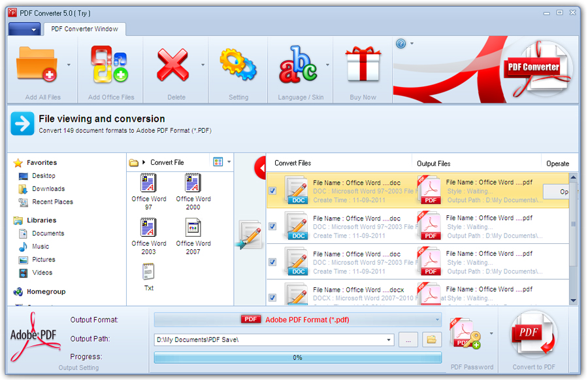The image size is (588, 380).
Task: Click the red Delete X icon
Action: 172,65
